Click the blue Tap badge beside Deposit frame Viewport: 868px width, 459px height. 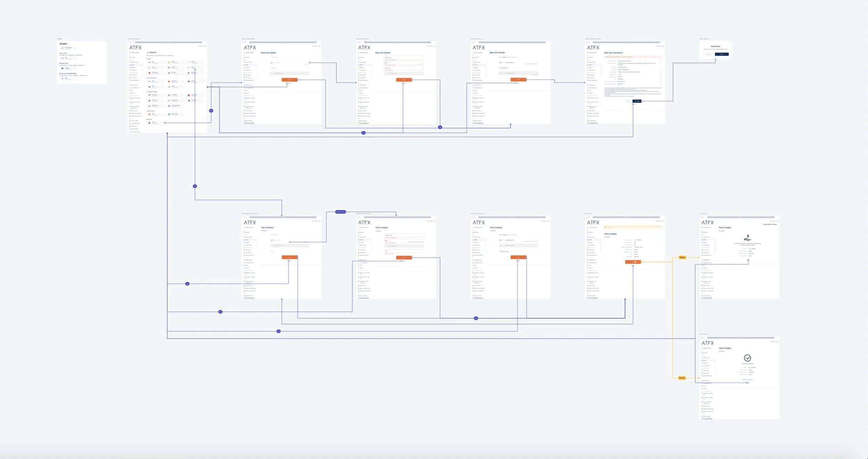pos(211,111)
